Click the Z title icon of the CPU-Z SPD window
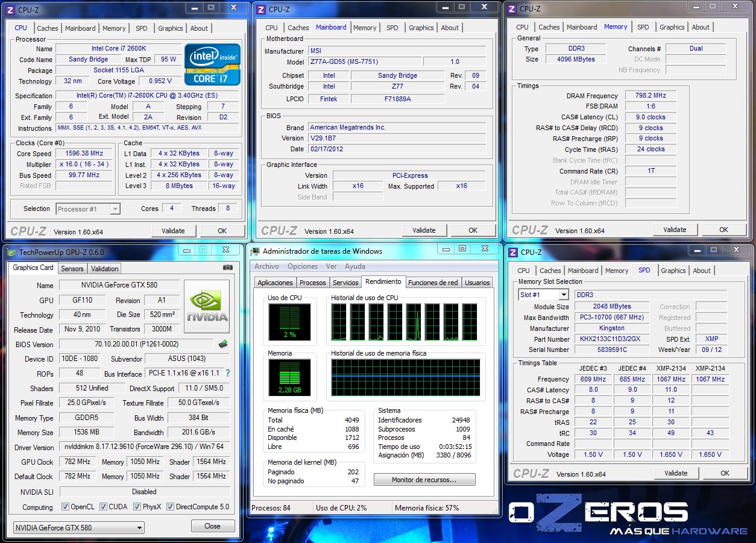The image size is (756, 543). 513,253
